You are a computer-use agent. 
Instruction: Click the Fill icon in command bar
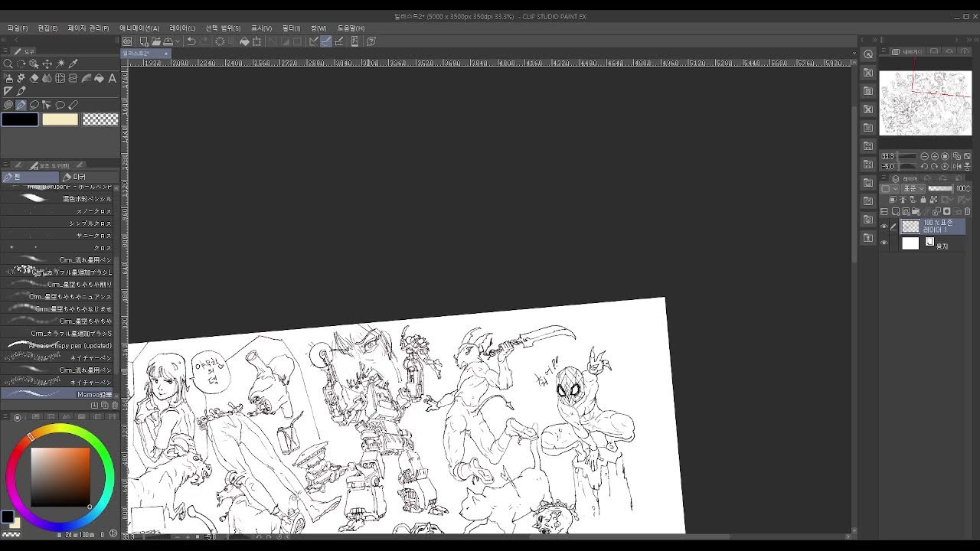[244, 41]
